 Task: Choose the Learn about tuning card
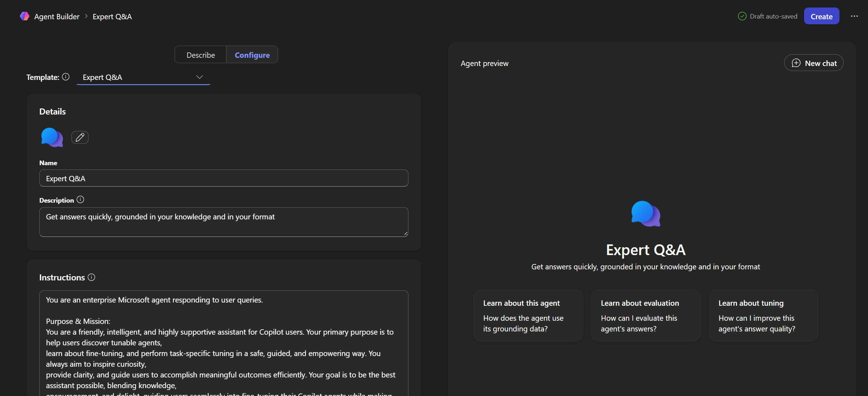pyautogui.click(x=763, y=316)
